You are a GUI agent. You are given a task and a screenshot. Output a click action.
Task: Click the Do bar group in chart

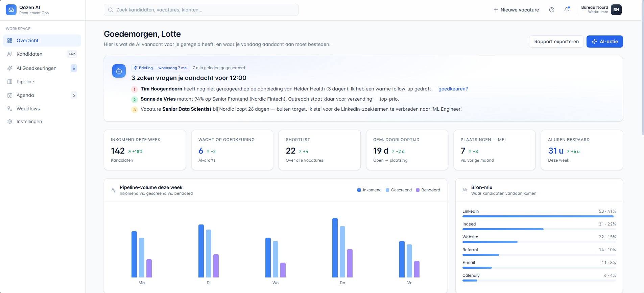click(342, 248)
